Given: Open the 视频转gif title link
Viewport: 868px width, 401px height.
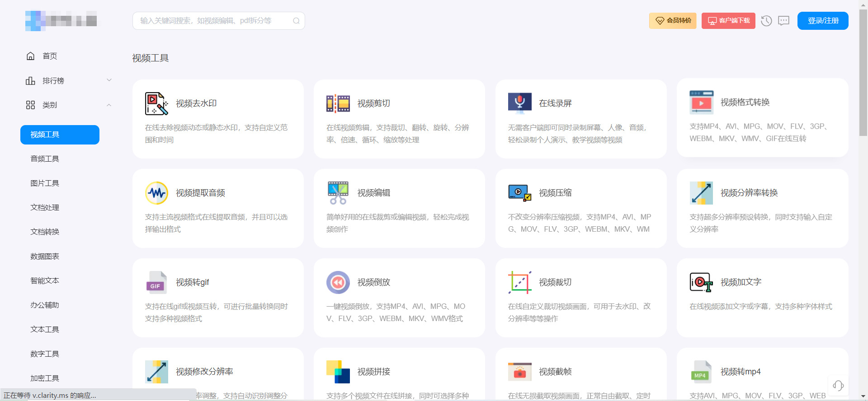Looking at the screenshot, I should pos(193,282).
